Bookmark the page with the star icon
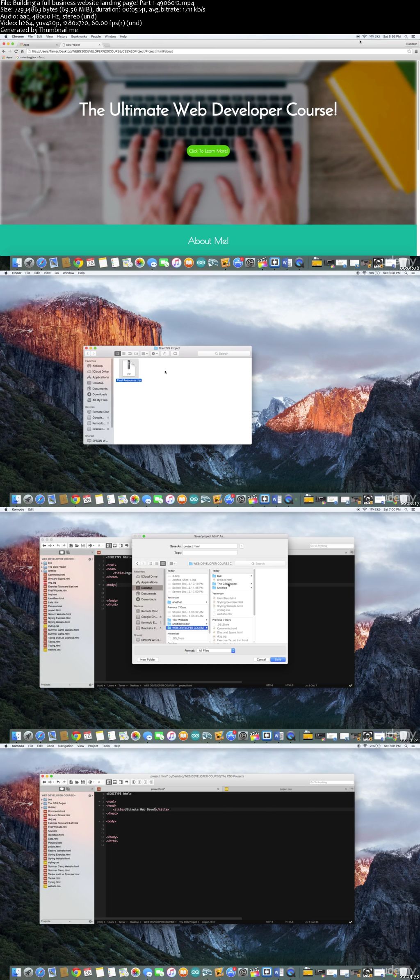Image resolution: width=420 pixels, height=980 pixels. coord(409,51)
